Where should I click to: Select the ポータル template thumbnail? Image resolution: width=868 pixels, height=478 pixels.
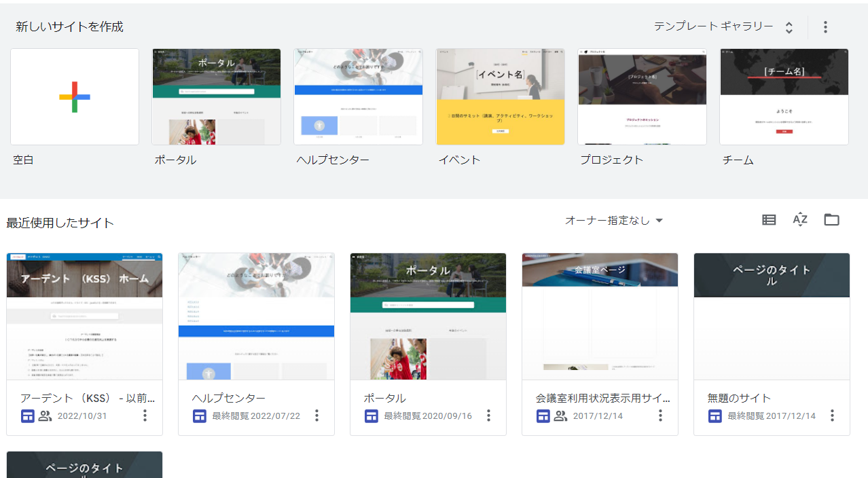(x=216, y=96)
